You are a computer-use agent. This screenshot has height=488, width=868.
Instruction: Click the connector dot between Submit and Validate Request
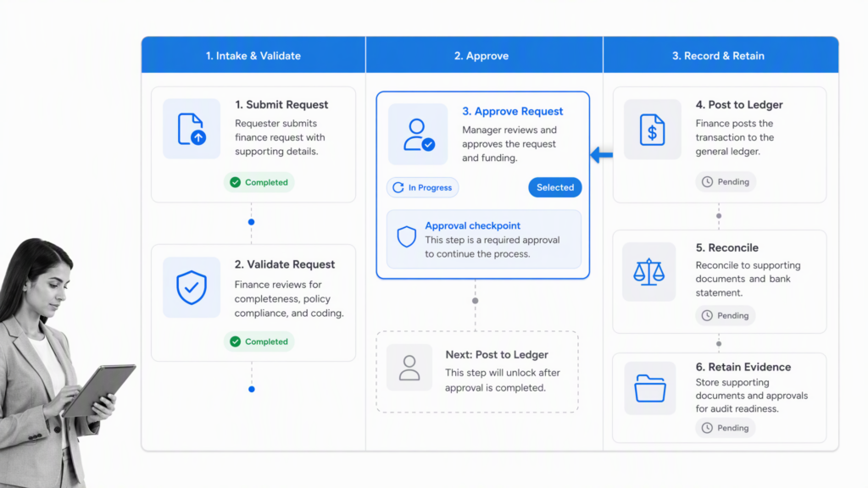pos(251,222)
